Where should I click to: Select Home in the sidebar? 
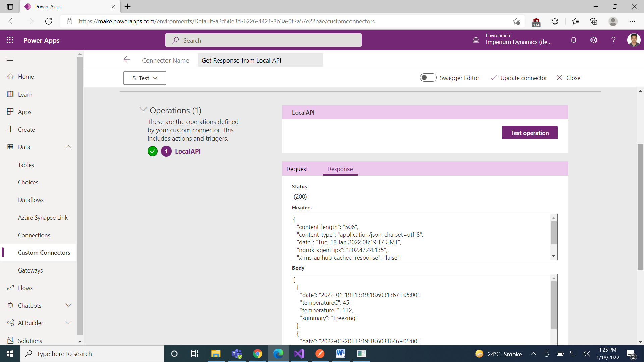pos(25,76)
